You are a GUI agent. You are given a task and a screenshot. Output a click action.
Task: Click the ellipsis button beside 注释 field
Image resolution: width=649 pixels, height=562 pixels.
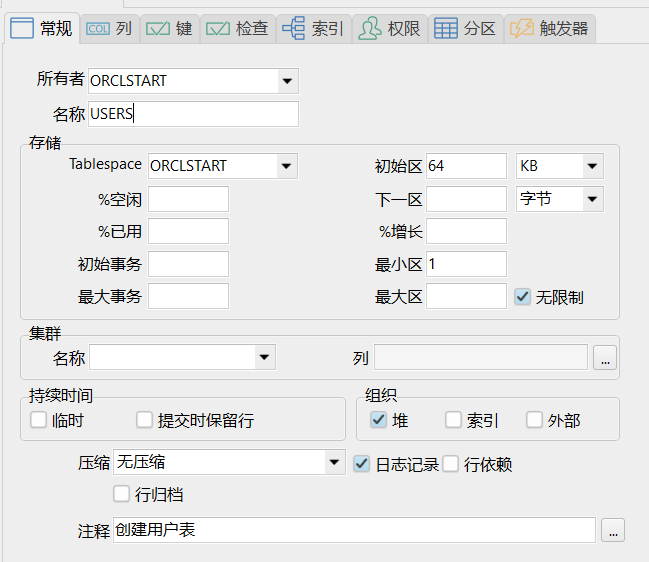tap(613, 530)
